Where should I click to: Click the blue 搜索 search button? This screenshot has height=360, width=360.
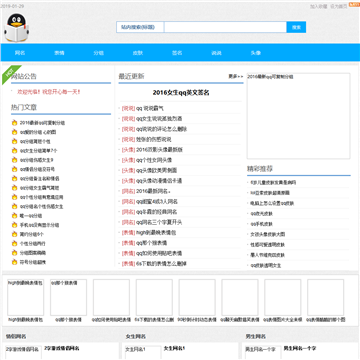click(296, 27)
